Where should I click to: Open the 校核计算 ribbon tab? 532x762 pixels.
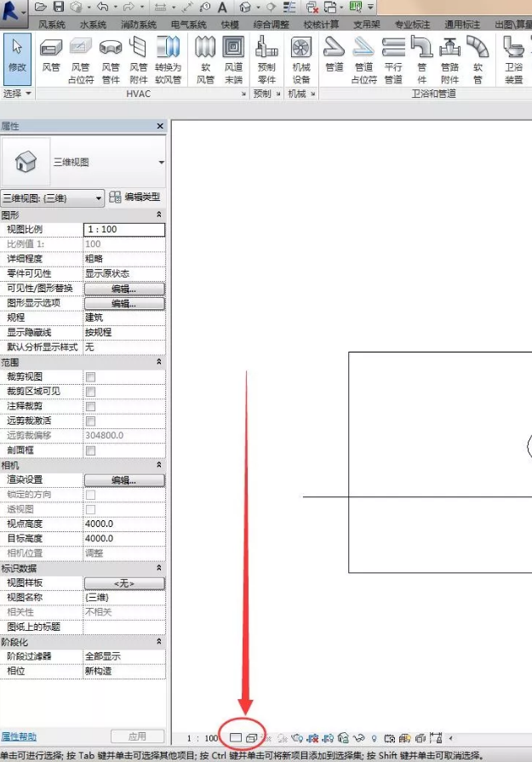pyautogui.click(x=321, y=25)
